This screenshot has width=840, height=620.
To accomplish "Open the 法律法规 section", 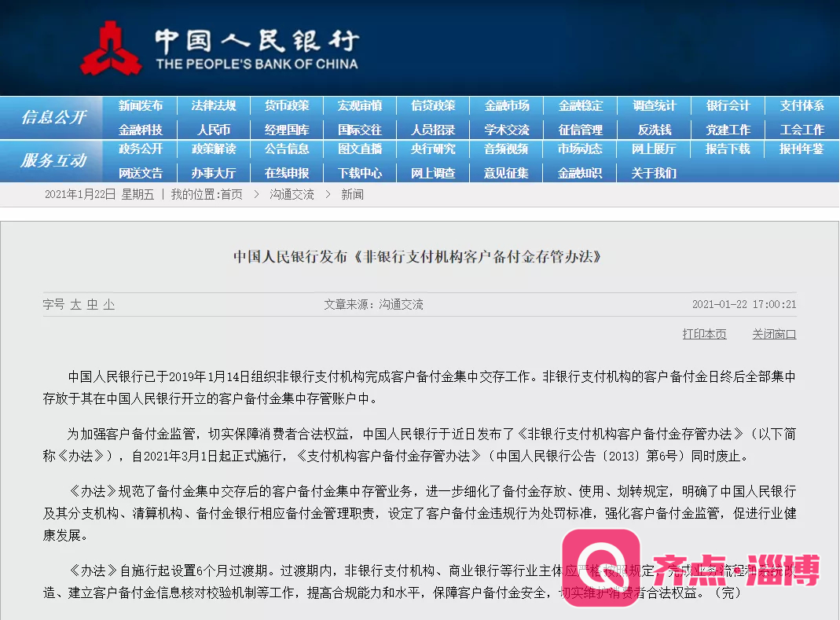I will point(214,105).
